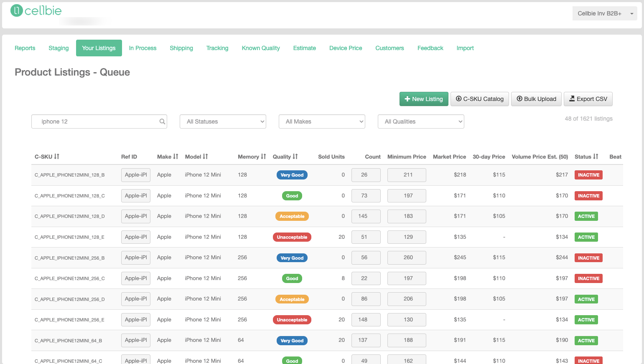The height and width of the screenshot is (364, 644).
Task: Click 48 of 1621 listings text
Action: (x=588, y=119)
